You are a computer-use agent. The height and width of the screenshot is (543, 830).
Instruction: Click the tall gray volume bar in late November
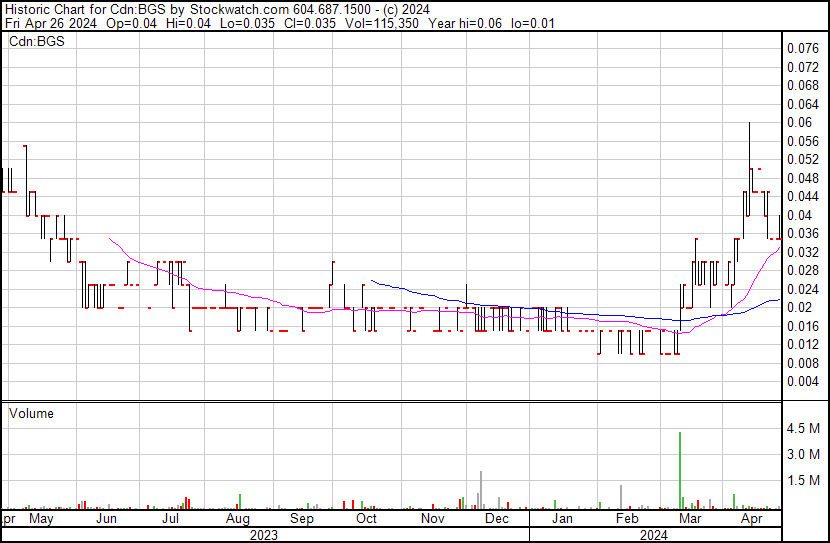coord(481,490)
